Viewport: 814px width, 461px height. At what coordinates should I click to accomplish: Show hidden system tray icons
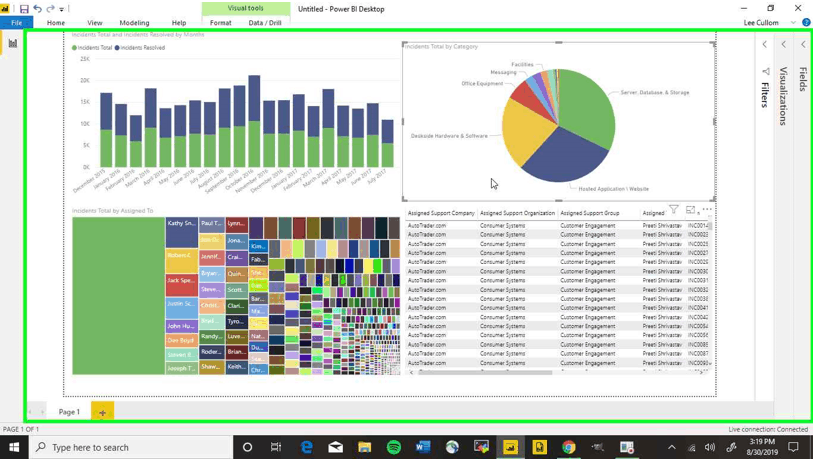[x=672, y=448]
